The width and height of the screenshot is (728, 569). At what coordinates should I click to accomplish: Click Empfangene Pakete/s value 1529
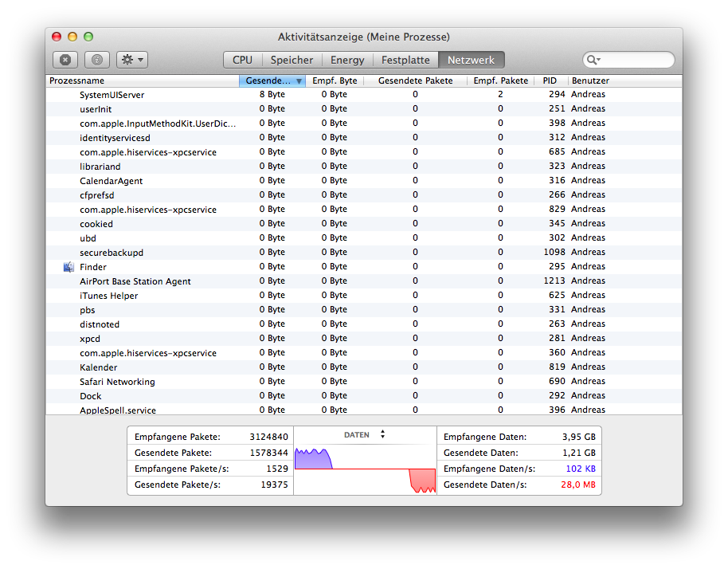point(277,469)
